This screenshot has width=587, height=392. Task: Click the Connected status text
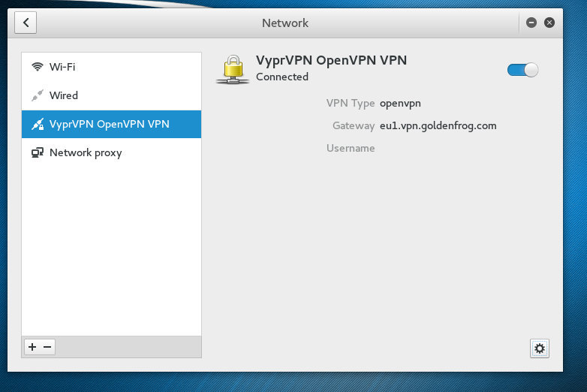tap(282, 77)
